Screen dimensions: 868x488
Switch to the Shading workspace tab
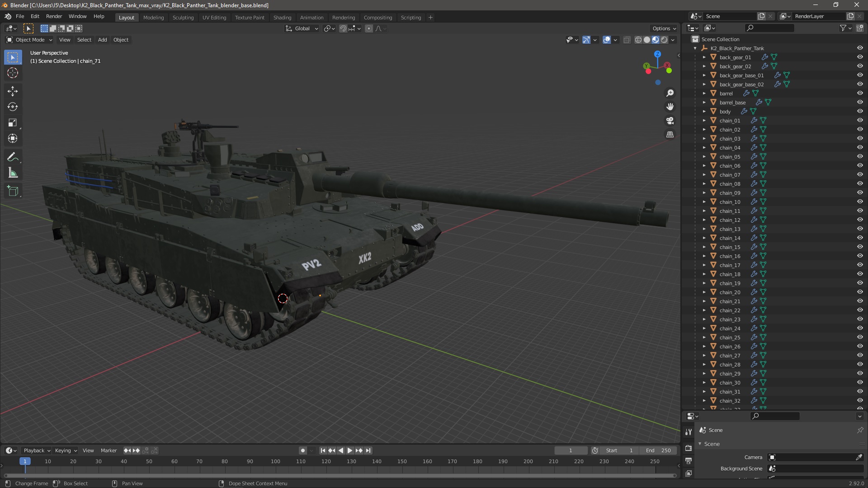pos(282,18)
